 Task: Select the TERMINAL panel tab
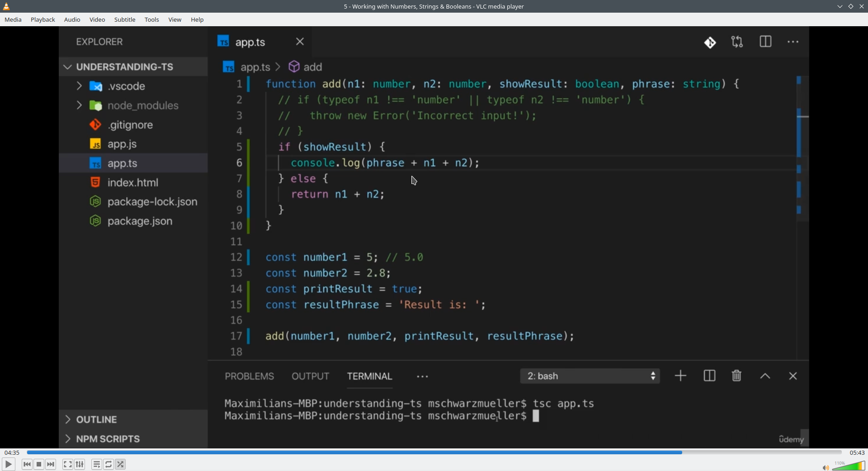(370, 376)
